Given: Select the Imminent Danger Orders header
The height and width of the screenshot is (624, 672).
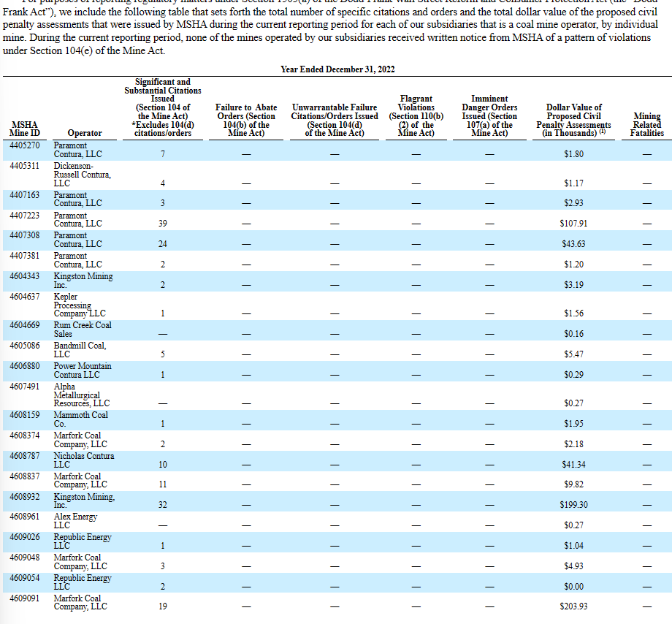Looking at the screenshot, I should (x=489, y=115).
